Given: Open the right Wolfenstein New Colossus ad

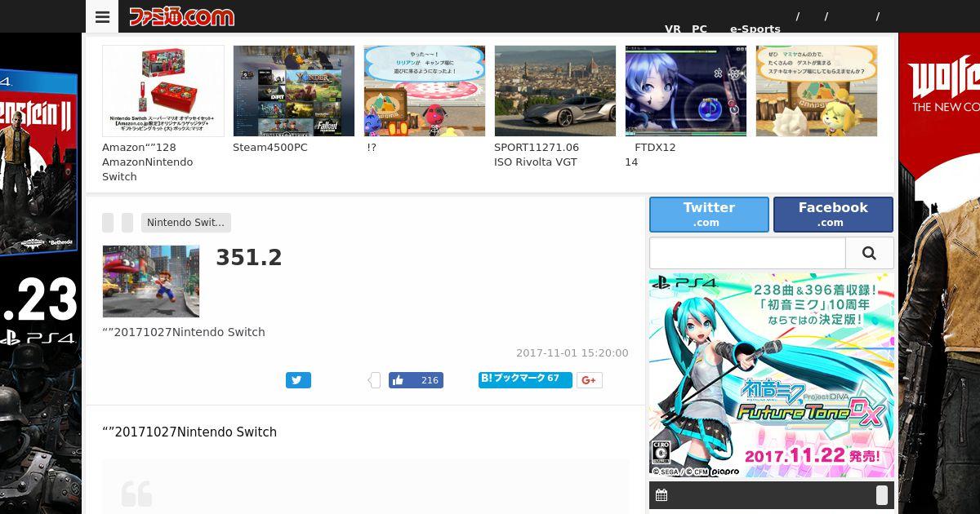Looking at the screenshot, I should coord(939,273).
